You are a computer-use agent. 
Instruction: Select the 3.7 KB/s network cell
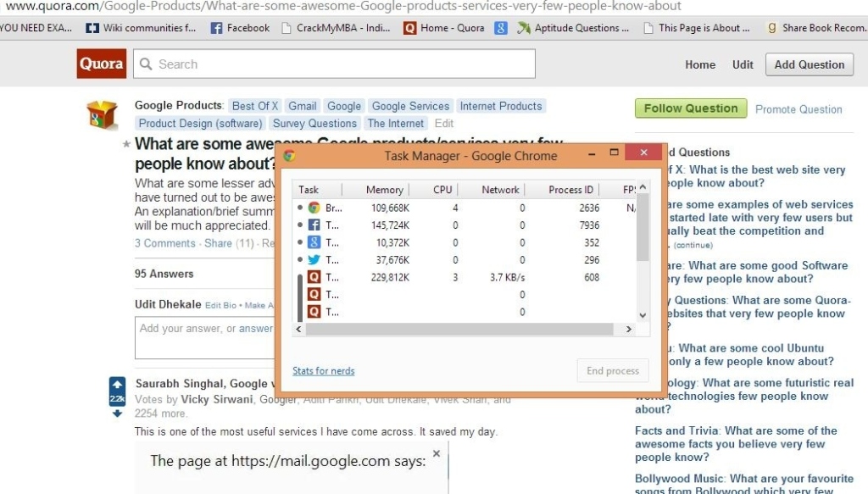[507, 277]
